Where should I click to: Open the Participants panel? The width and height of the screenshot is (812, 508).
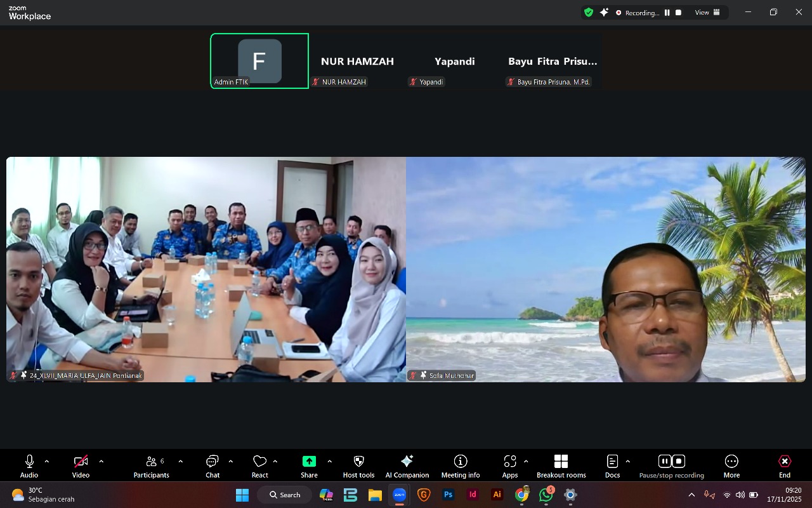point(151,465)
